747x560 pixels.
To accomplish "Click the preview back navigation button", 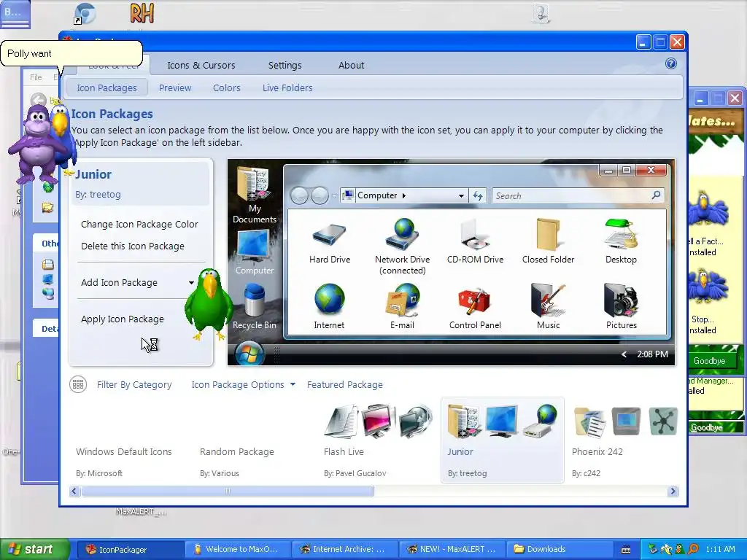I will point(299,195).
